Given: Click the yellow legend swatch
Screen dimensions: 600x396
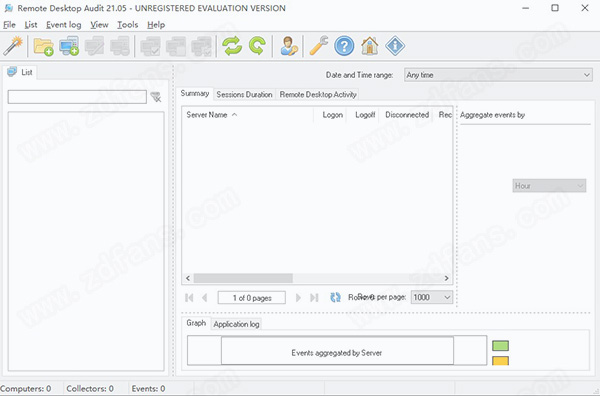Looking at the screenshot, I should pos(501,361).
